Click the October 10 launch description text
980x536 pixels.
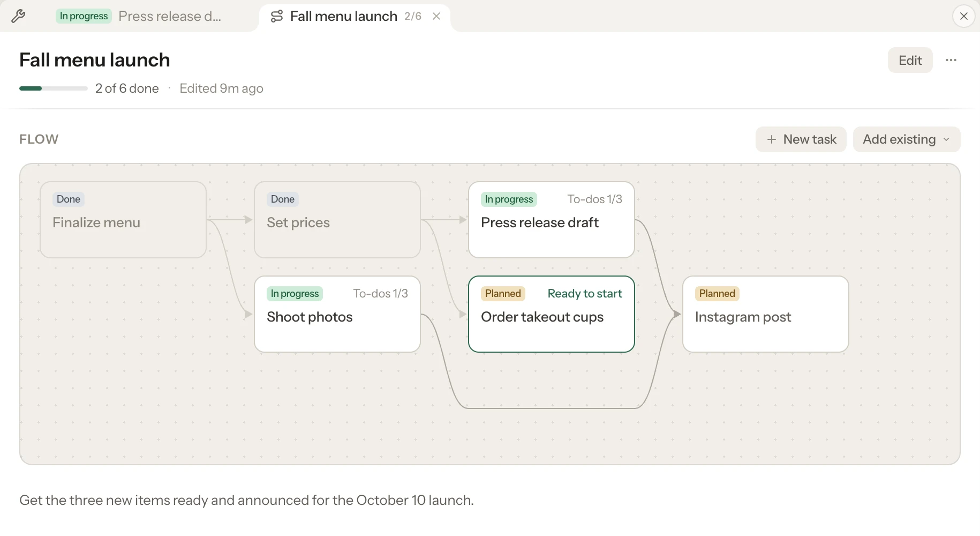pos(246,500)
